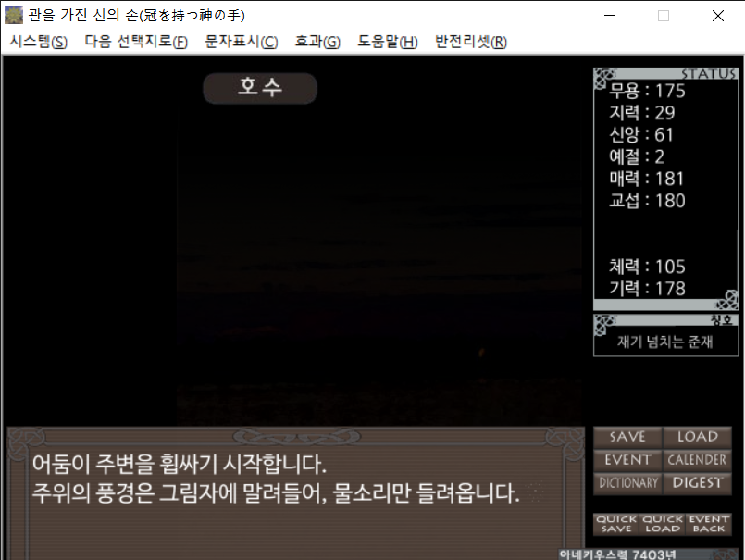Image resolution: width=745 pixels, height=560 pixels.
Task: Open the 반전리셋(R) menu
Action: [471, 42]
